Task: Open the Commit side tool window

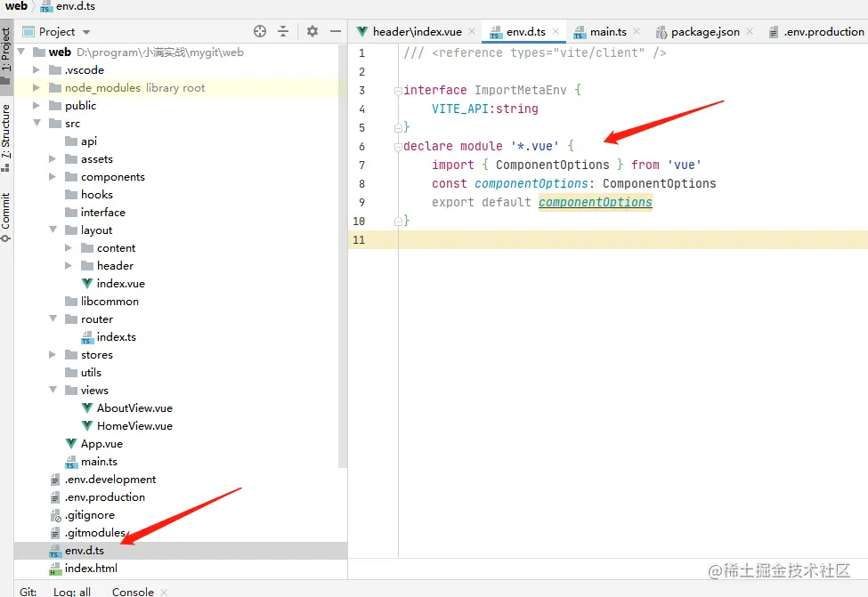Action: pos(5,216)
